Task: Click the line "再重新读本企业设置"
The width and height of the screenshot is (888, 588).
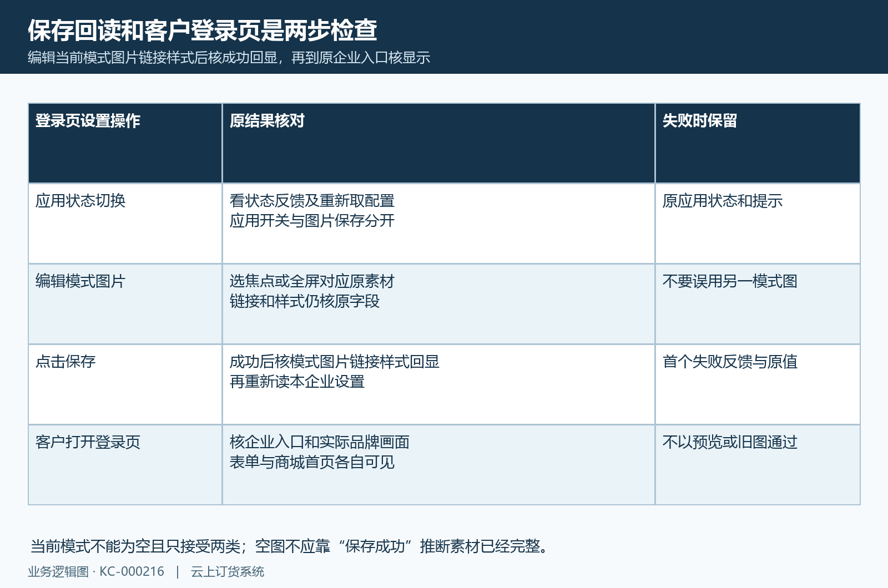Action: pos(297,382)
